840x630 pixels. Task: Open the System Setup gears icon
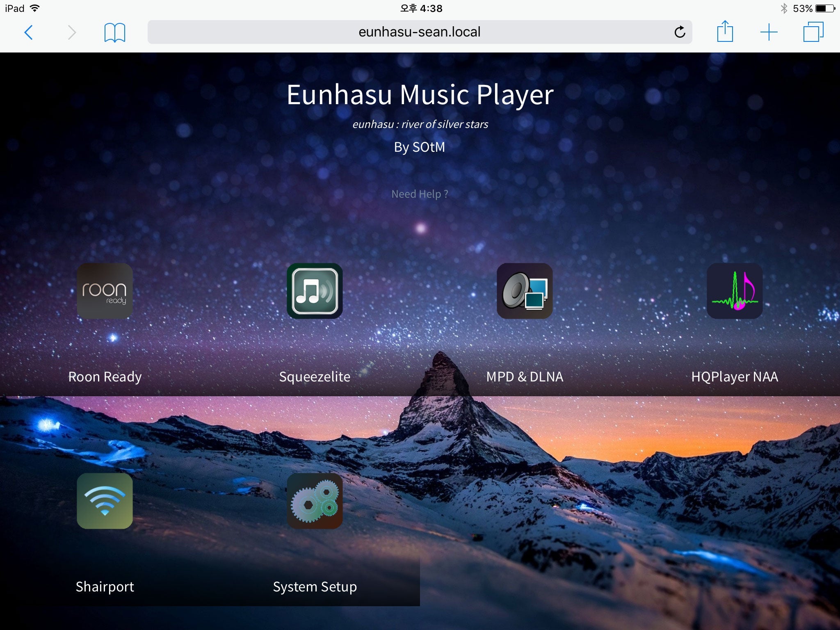tap(315, 501)
